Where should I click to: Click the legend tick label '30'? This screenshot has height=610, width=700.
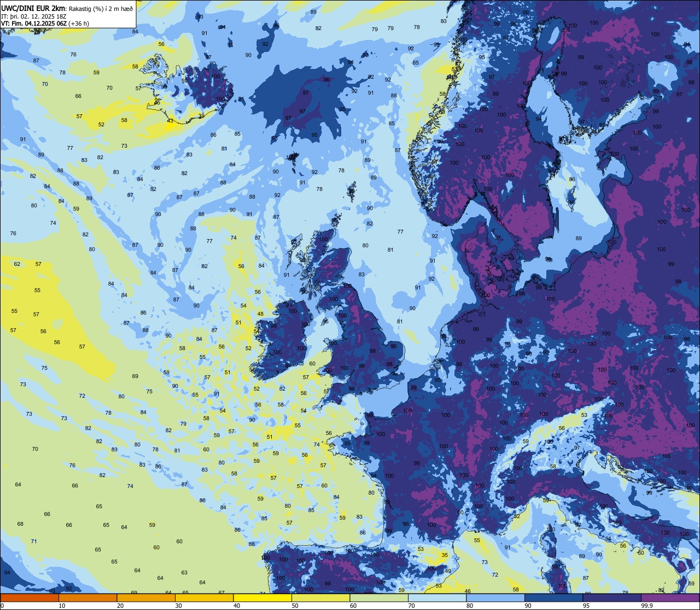tap(178, 606)
